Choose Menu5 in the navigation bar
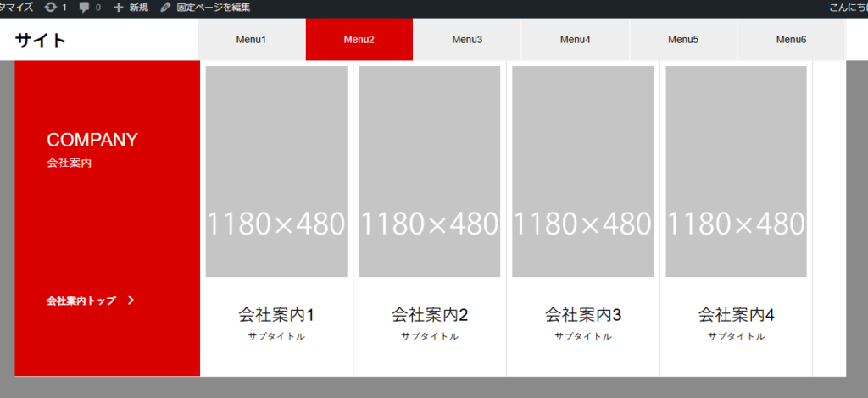The height and width of the screenshot is (398, 868). click(683, 40)
